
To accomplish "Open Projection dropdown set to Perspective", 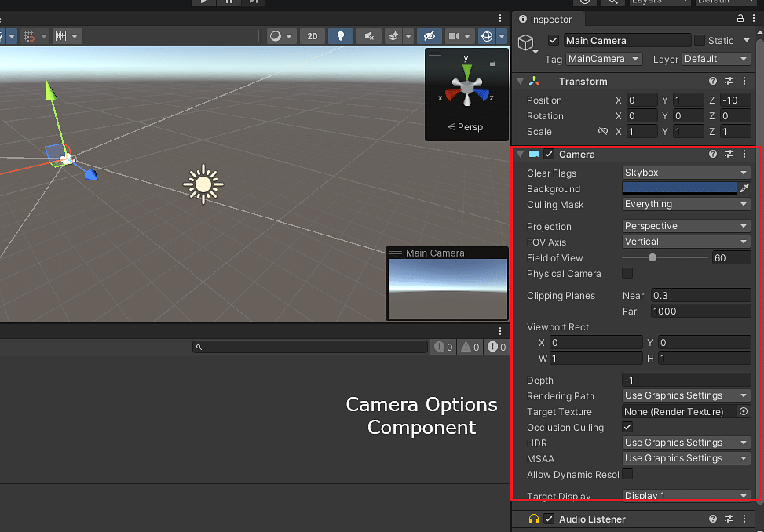I will tap(686, 226).
